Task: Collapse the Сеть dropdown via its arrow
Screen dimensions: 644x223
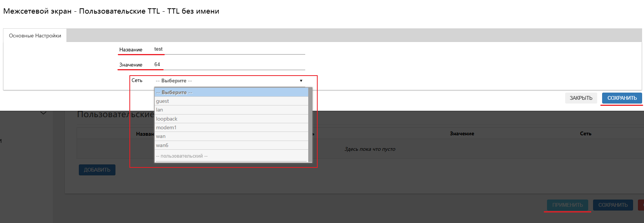Action: coord(301,81)
